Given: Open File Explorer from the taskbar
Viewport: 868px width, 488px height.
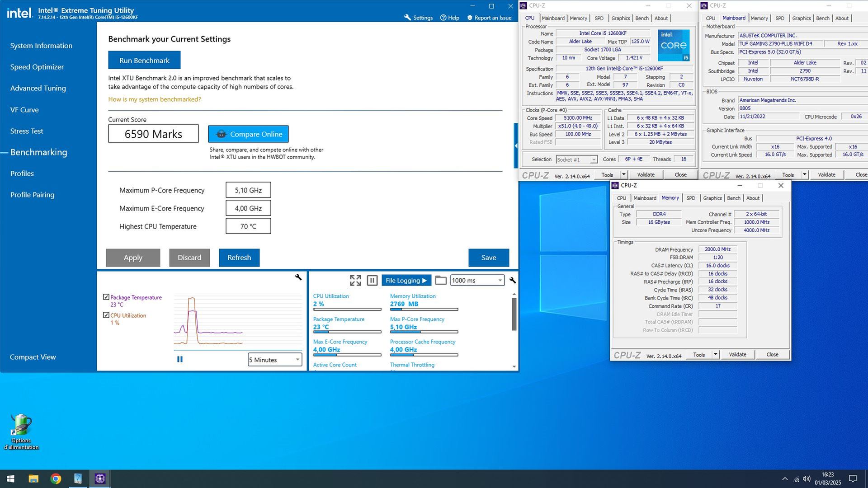Looking at the screenshot, I should pos(33,479).
